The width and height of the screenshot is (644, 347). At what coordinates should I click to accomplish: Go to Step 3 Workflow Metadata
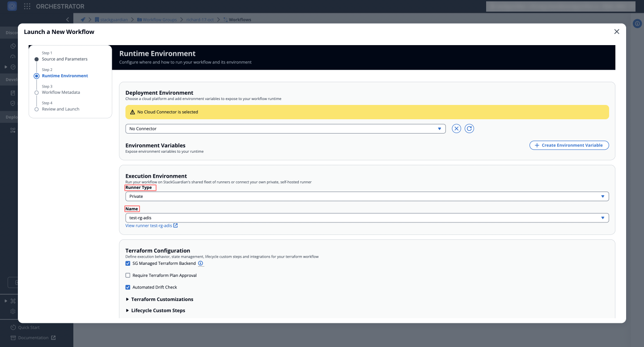[62, 92]
